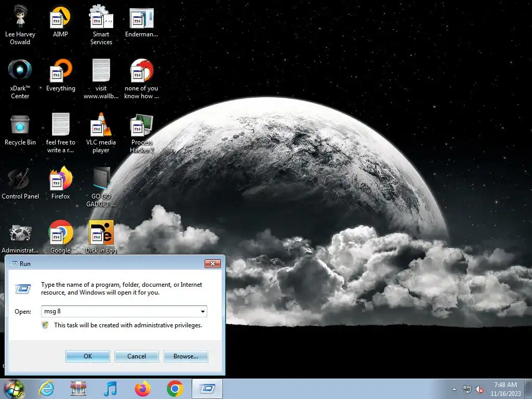Screen dimensions: 532x399
Task: Click the Show desktop strip at the taskbar's end
Action: pyautogui.click(x=529, y=389)
